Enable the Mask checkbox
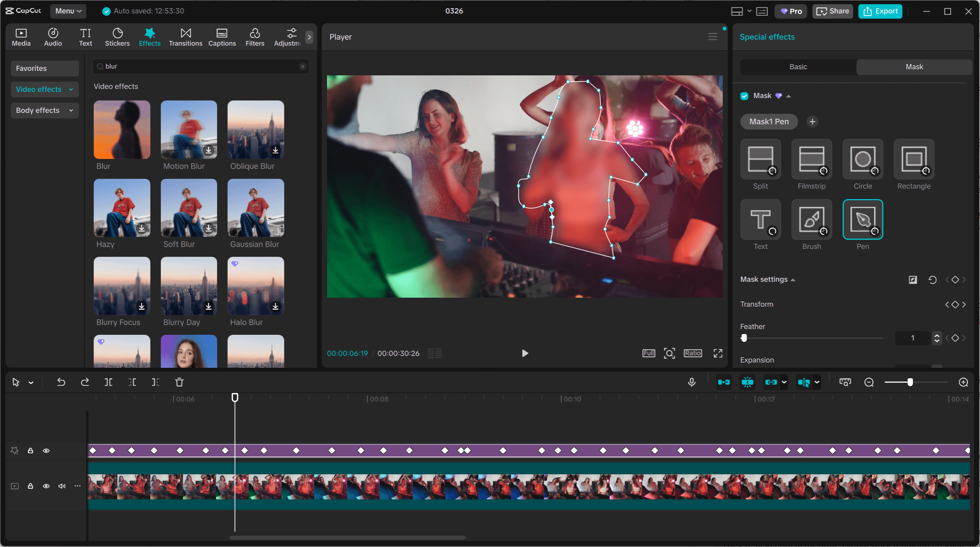 click(x=744, y=96)
